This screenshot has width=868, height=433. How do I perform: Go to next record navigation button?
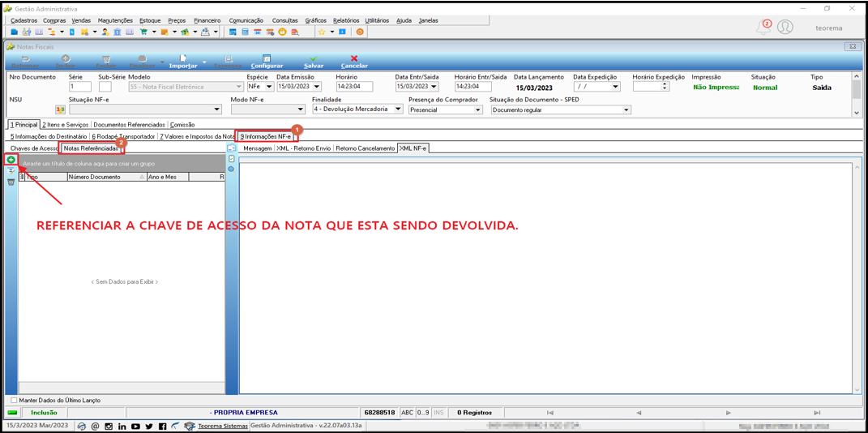pyautogui.click(x=729, y=413)
